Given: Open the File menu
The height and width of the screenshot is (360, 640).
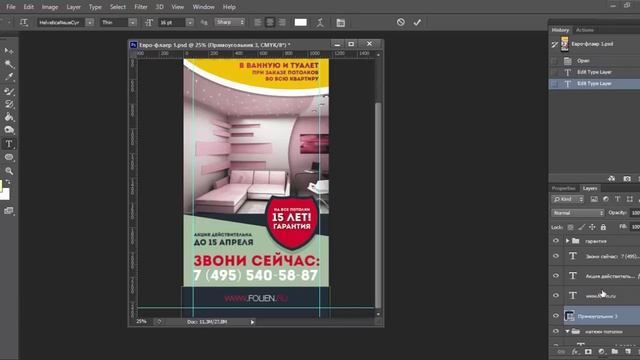Looking at the screenshot, I should pyautogui.click(x=11, y=7).
